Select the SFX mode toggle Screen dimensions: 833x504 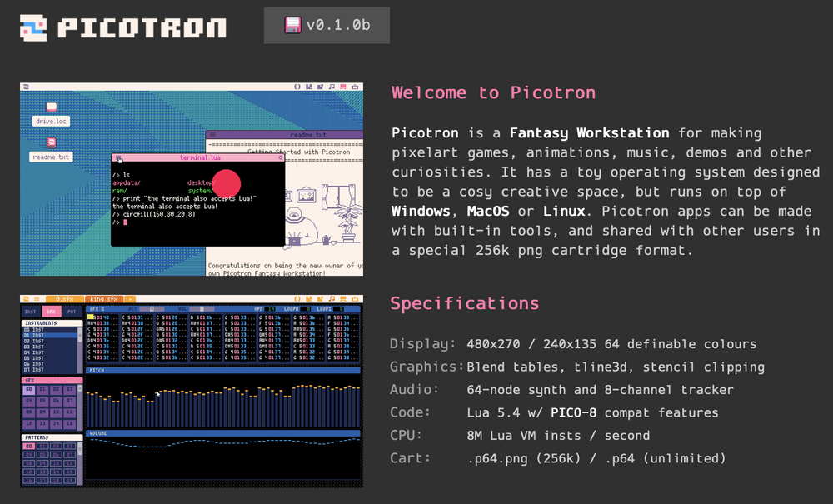tap(52, 312)
